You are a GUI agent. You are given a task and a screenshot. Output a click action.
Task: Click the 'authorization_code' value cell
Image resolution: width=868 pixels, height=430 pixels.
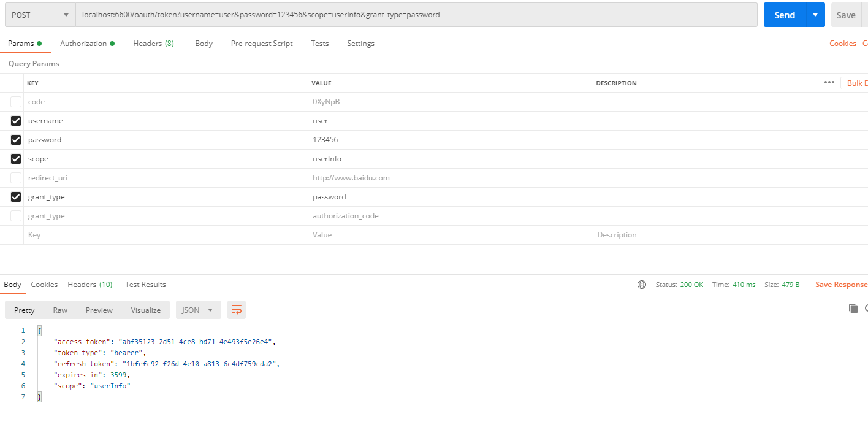[451, 216]
